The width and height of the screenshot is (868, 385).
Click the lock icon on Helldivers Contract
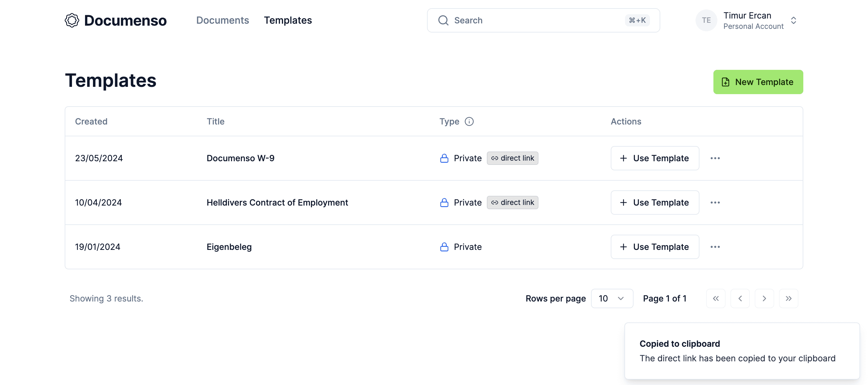tap(443, 202)
